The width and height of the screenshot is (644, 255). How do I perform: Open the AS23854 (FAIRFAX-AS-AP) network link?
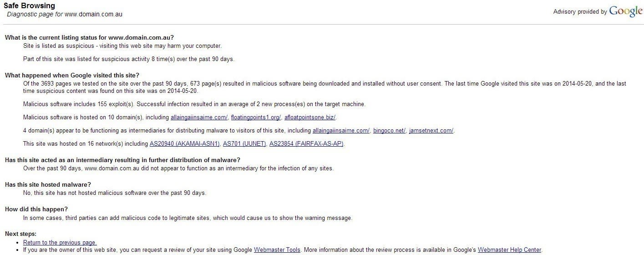coord(306,144)
